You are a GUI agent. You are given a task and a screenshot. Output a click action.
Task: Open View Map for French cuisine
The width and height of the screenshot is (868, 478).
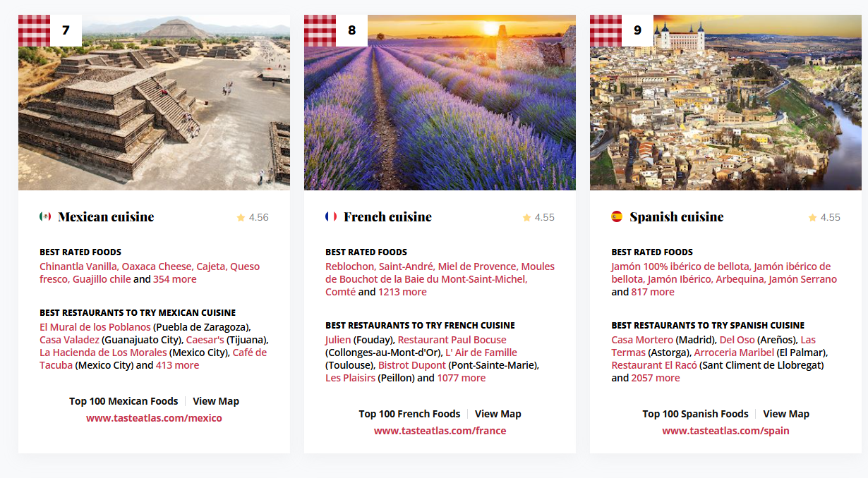pos(498,414)
